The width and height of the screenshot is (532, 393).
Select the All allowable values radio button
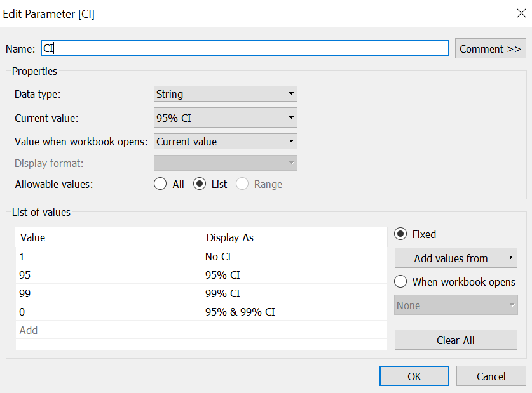click(x=161, y=184)
